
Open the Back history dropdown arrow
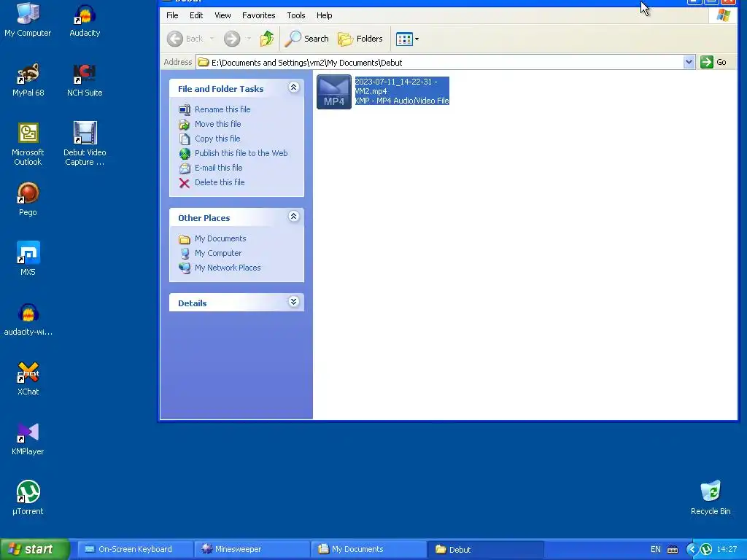tap(212, 39)
